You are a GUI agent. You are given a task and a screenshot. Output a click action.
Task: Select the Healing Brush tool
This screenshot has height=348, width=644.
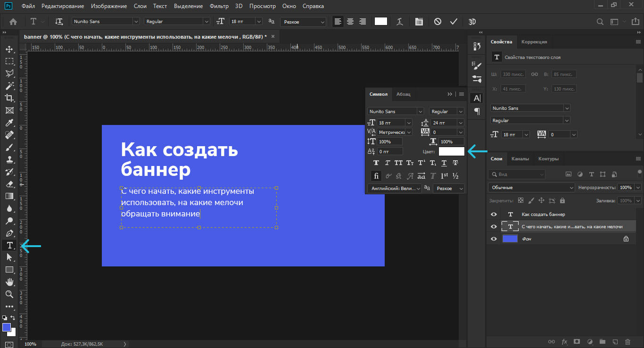pyautogui.click(x=9, y=135)
